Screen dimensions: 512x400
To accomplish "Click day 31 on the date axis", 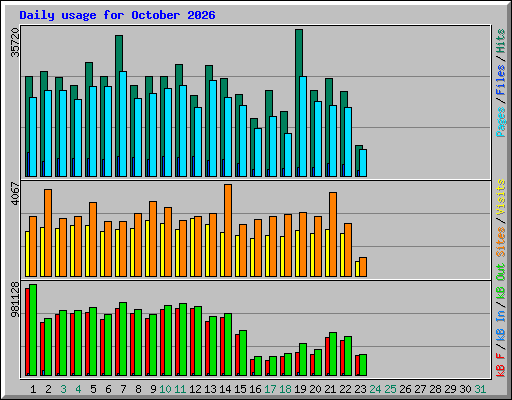I will point(480,389).
